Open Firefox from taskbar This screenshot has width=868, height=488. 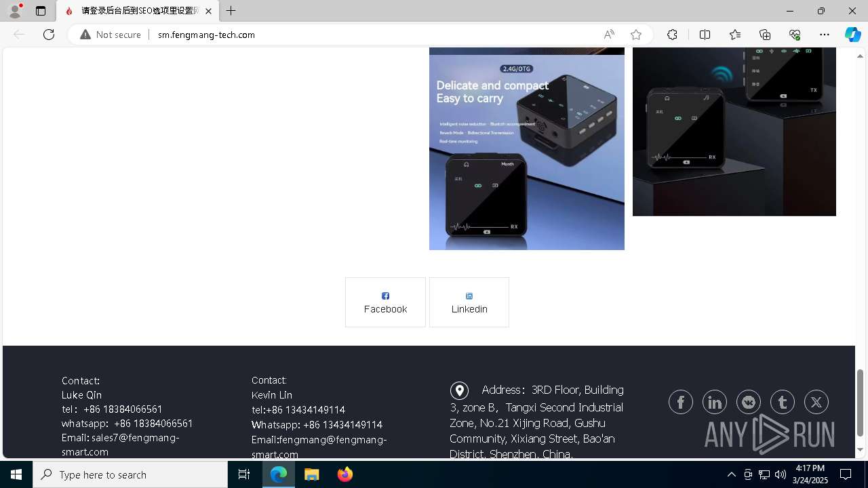(344, 474)
